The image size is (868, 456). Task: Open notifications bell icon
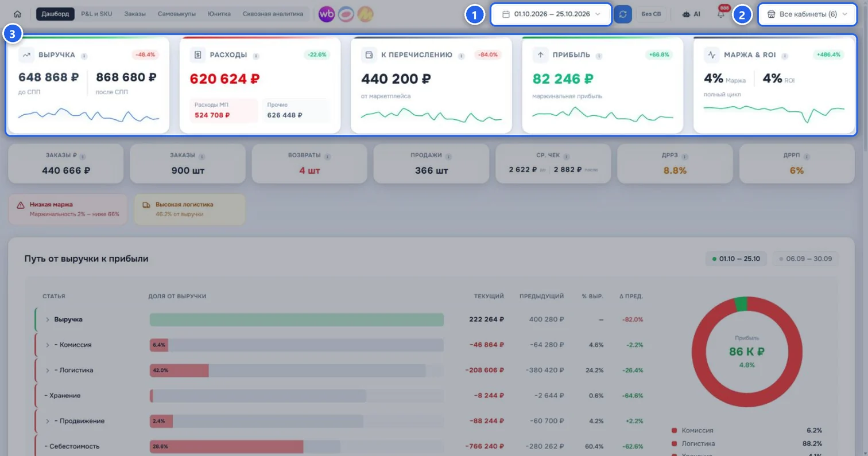click(x=721, y=14)
